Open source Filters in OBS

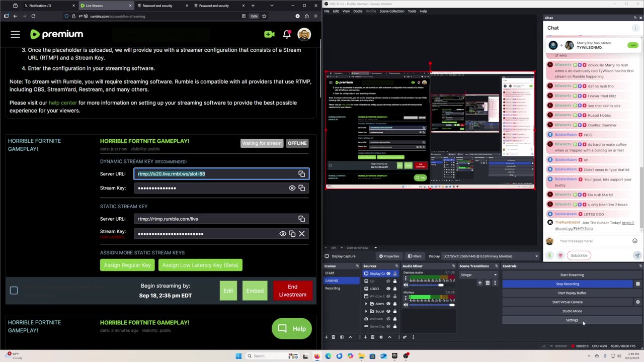pyautogui.click(x=414, y=256)
